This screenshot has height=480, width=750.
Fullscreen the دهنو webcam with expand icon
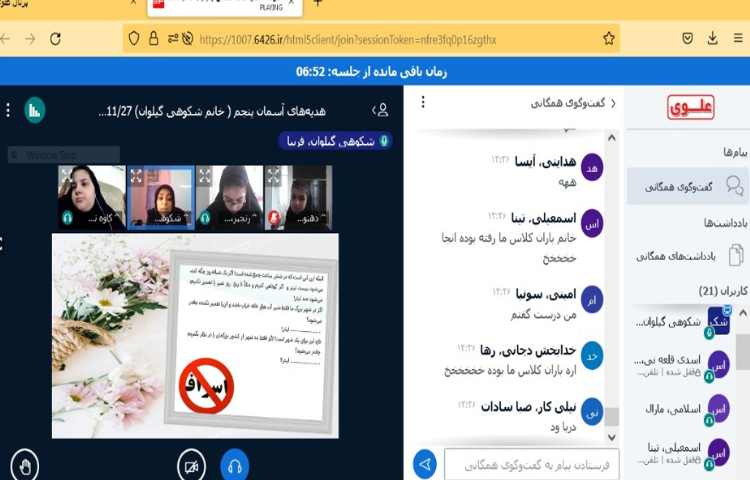pos(274,176)
